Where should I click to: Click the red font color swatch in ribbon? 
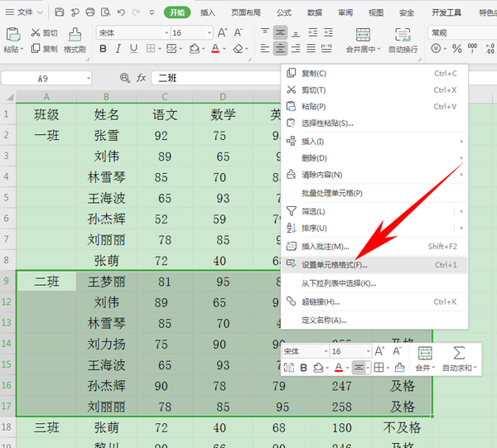tap(215, 49)
